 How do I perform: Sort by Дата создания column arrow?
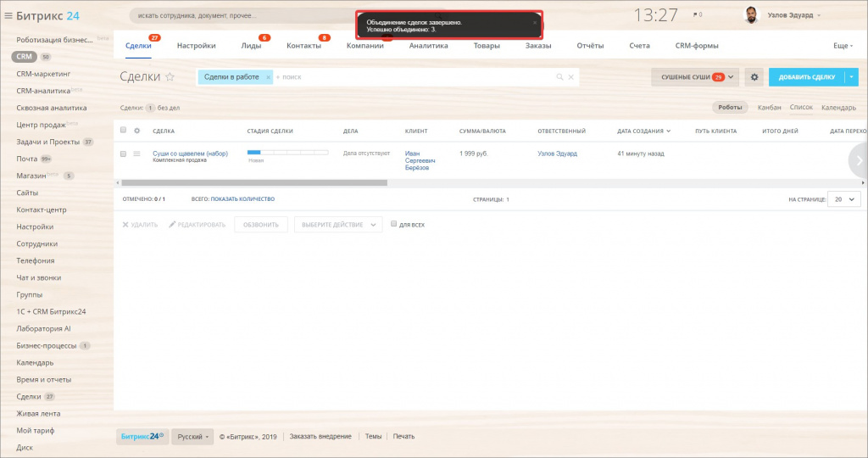click(x=668, y=131)
